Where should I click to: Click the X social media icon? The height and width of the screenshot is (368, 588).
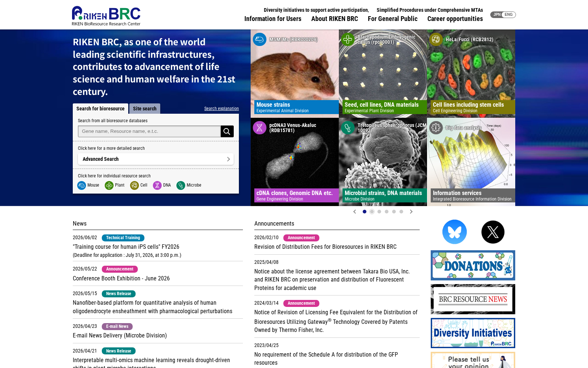coord(493,232)
